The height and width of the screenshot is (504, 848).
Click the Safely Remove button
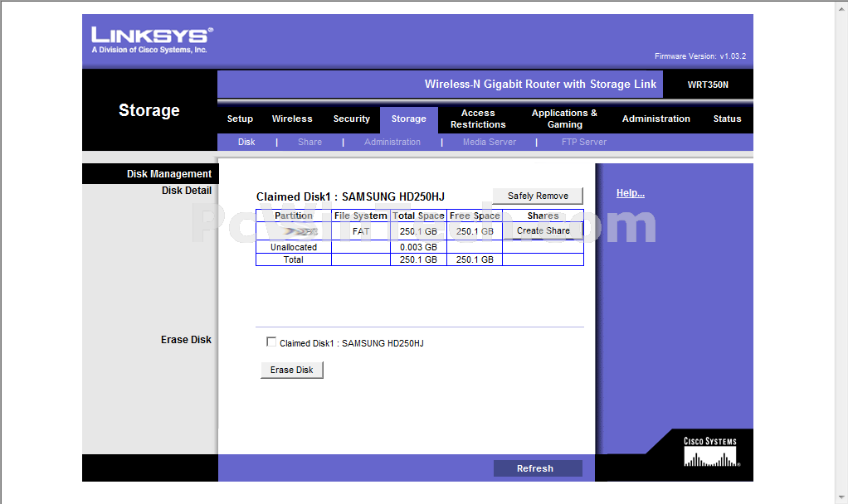point(538,196)
